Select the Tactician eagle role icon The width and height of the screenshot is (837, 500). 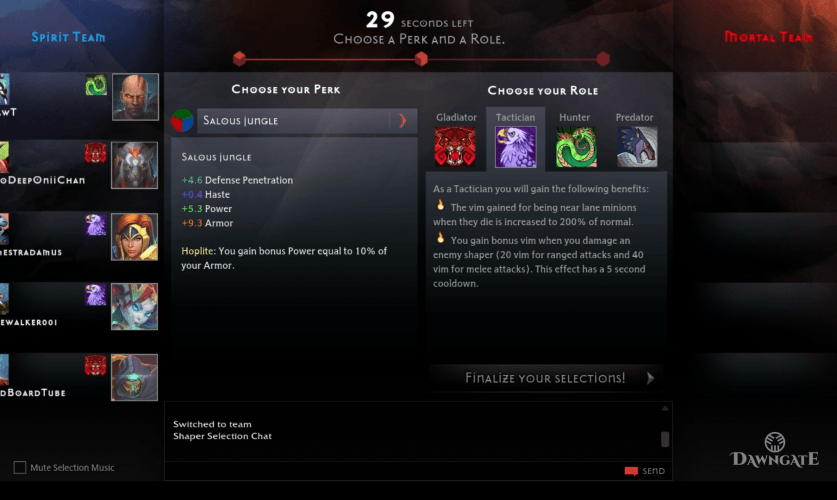(x=516, y=147)
